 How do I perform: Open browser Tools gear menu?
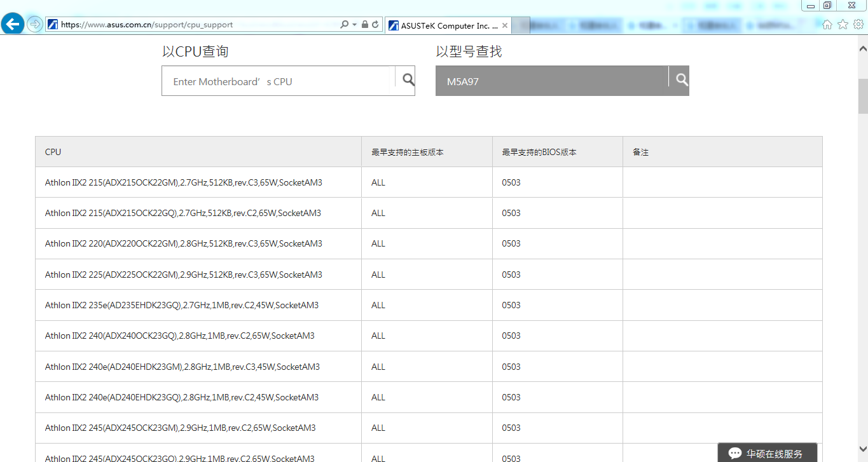pos(858,24)
